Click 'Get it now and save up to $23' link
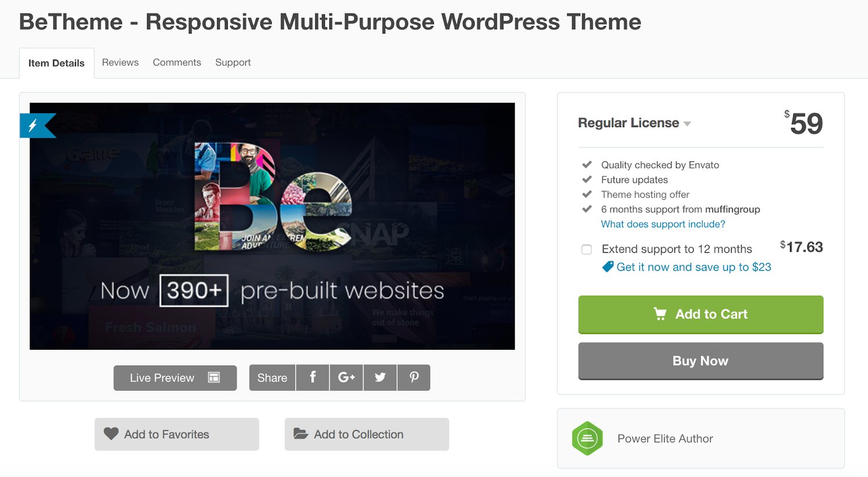 pyautogui.click(x=694, y=267)
